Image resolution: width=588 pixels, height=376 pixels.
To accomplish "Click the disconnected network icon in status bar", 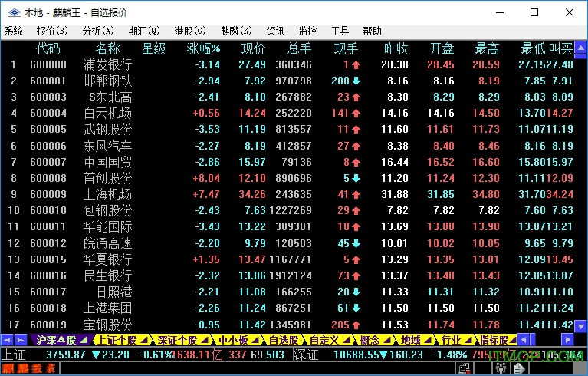I will tap(465, 368).
